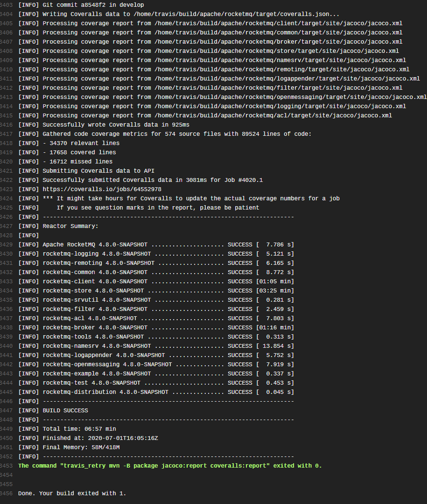Image resolution: width=427 pixels, height=504 pixels.
Task: Select the rocketmq-acl SUCCESS row
Action: coord(156,318)
